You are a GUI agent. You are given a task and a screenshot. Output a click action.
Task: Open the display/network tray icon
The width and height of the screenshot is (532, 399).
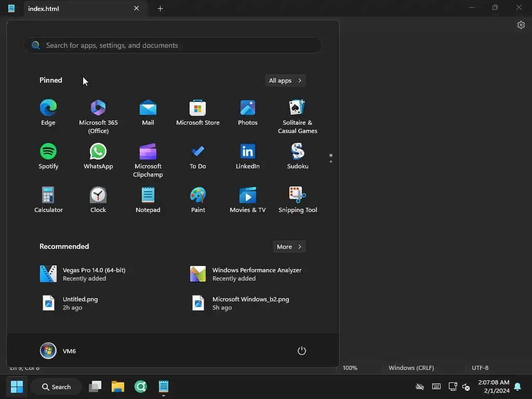pos(453,387)
